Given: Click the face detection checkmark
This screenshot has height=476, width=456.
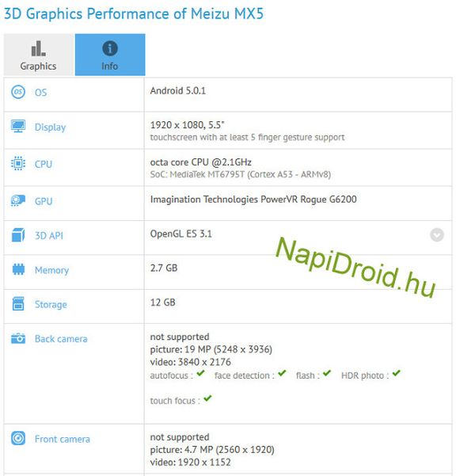Looking at the screenshot, I should 282,373.
